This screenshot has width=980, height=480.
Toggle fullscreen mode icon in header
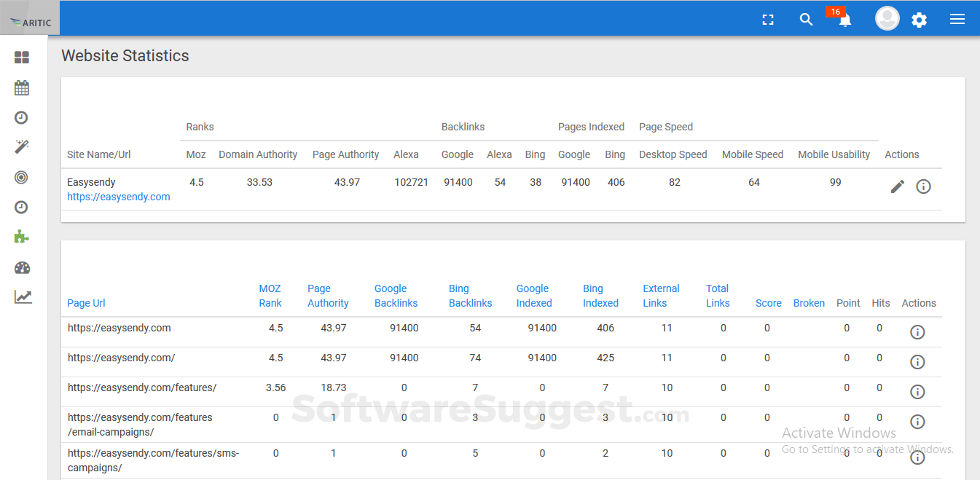(x=768, y=20)
